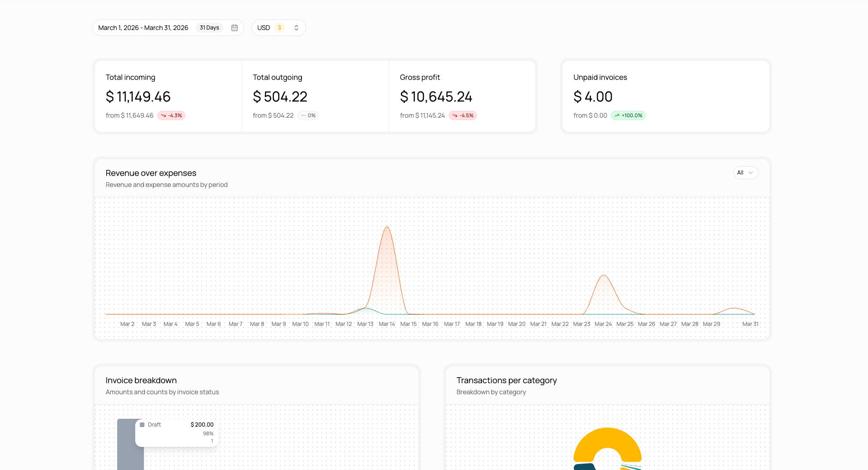Image resolution: width=868 pixels, height=470 pixels.
Task: Open the calendar date picker icon
Action: pos(235,28)
